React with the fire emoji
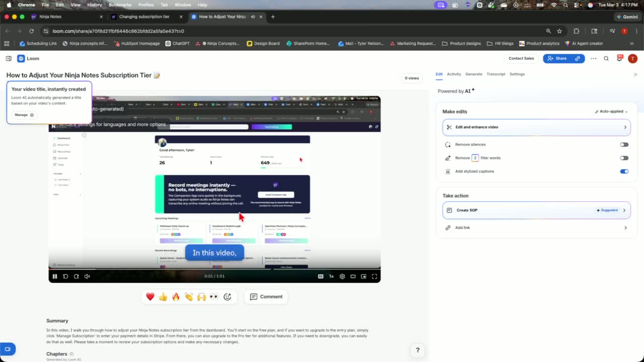Image resolution: width=644 pixels, height=362 pixels. coord(176,297)
